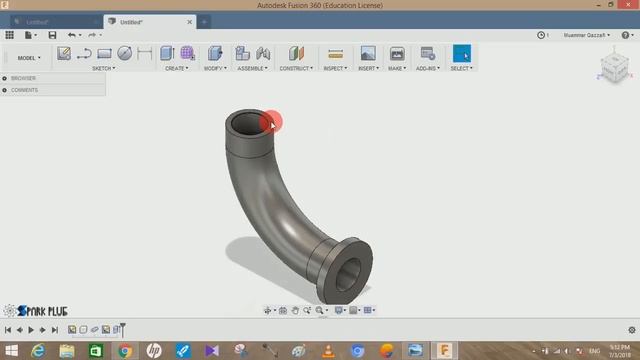The image size is (640, 360).
Task: Select the Create Form tool
Action: click(187, 53)
